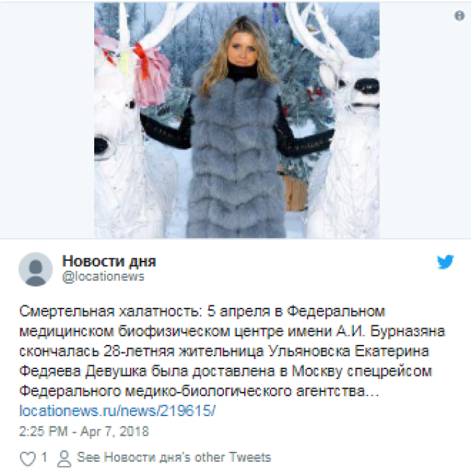Click the blue Twitter bird logo
The height and width of the screenshot is (476, 471).
(445, 262)
